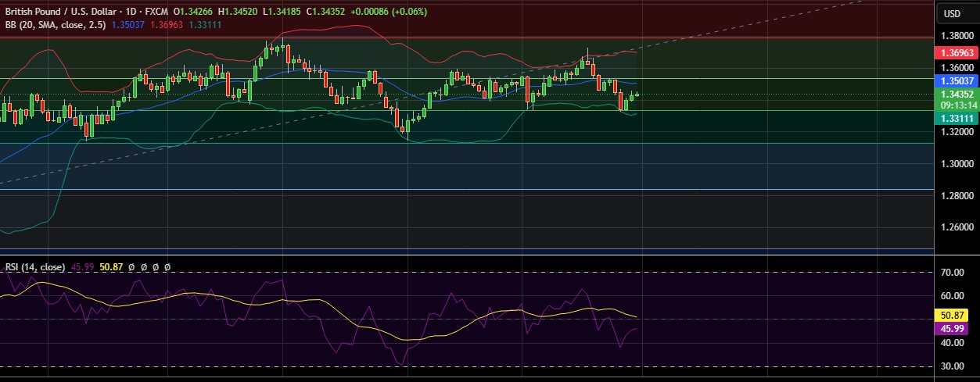
Task: Open the USD currency selector
Action: [x=952, y=13]
